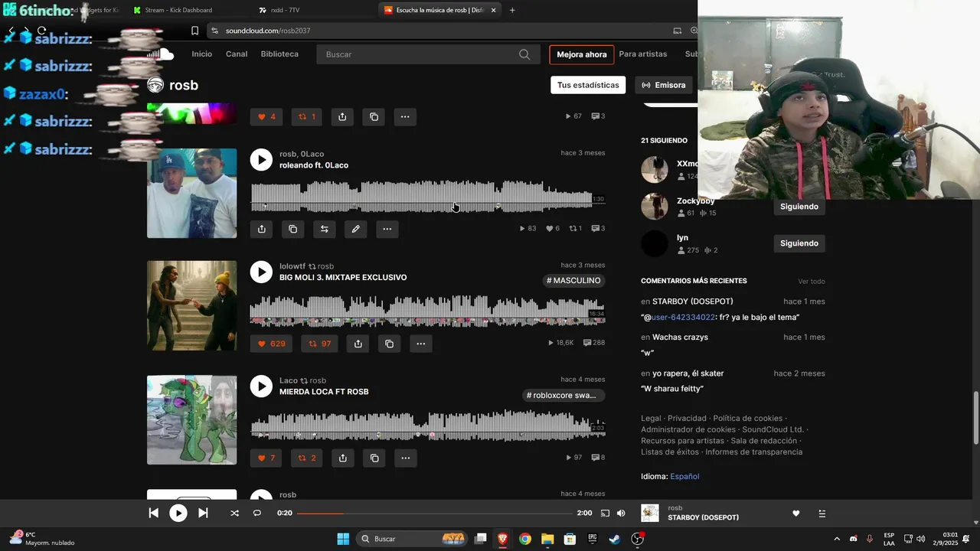Change language via Español link
Viewport: 980px width, 551px height.
[x=684, y=476]
